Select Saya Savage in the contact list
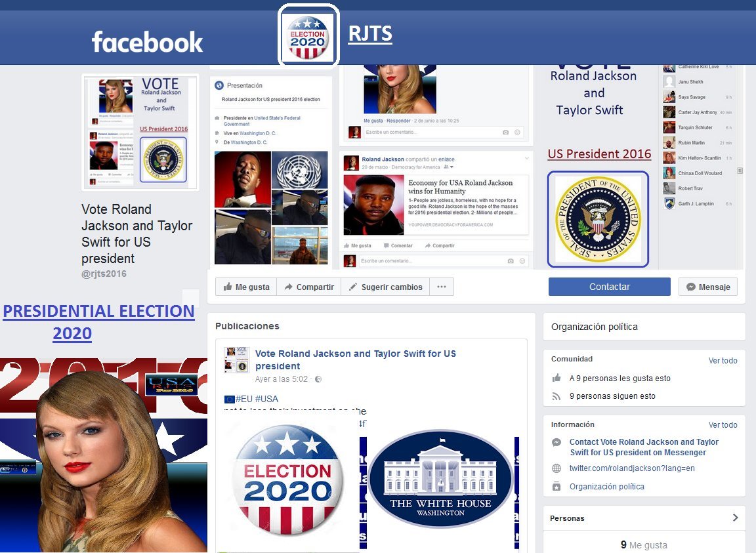 pos(697,97)
